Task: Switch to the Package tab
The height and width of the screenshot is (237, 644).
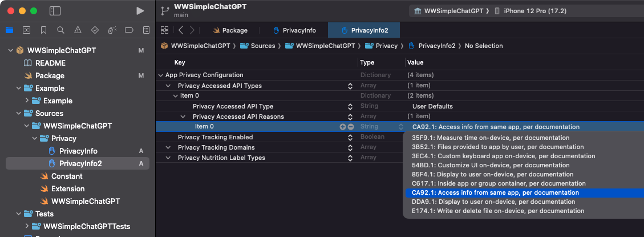Action: point(230,30)
